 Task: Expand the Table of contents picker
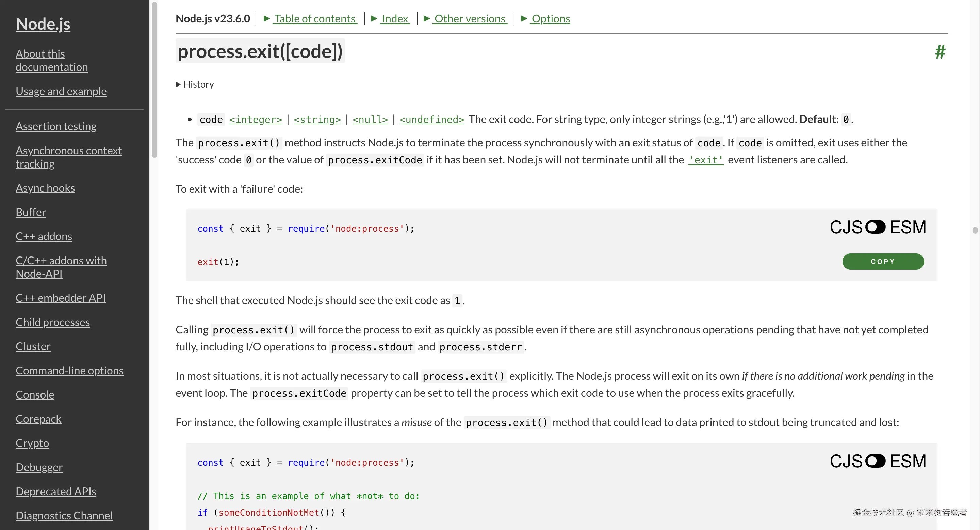(x=315, y=18)
